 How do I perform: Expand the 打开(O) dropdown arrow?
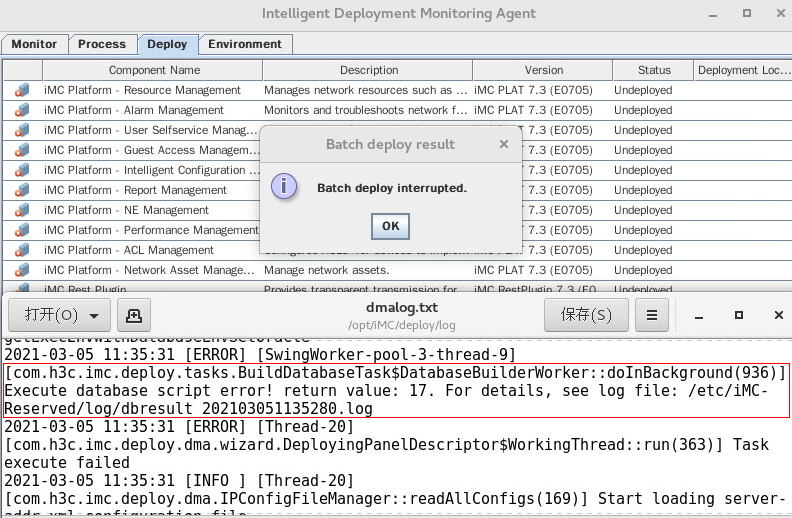[94, 316]
